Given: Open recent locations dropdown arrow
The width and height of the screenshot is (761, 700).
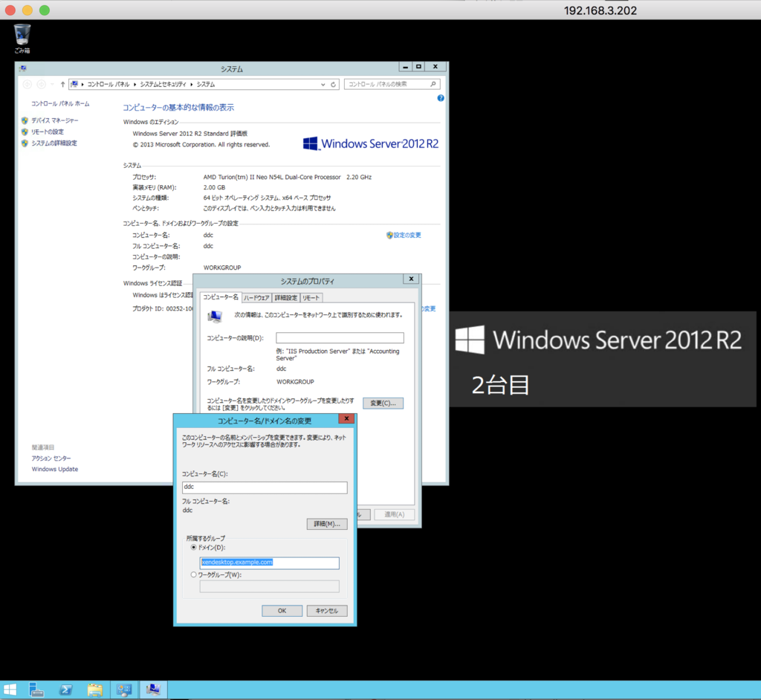Looking at the screenshot, I should pos(53,85).
